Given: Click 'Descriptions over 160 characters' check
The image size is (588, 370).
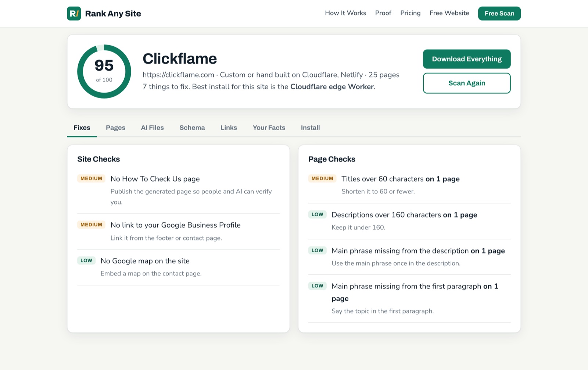Looking at the screenshot, I should (x=404, y=215).
